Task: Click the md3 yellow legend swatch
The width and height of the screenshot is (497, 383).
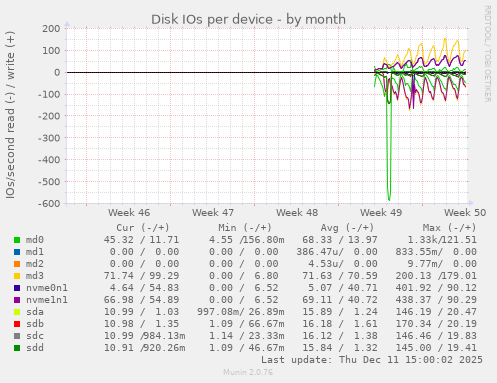Action: pyautogui.click(x=17, y=276)
